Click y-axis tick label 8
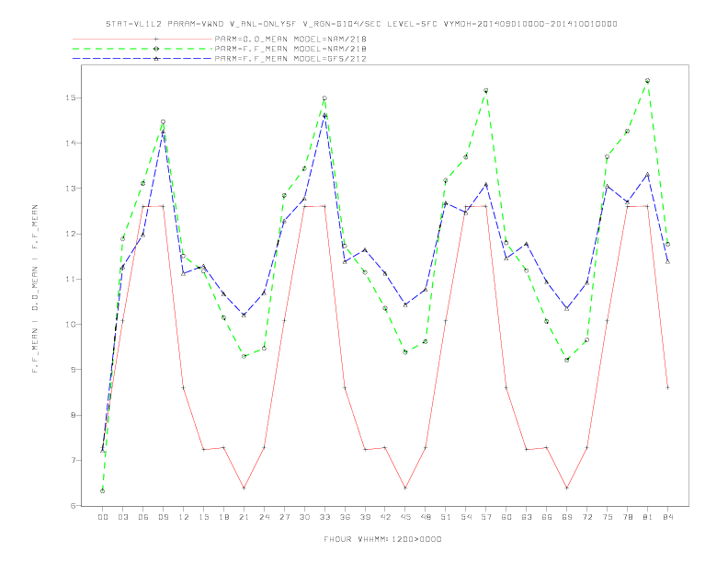 pyautogui.click(x=74, y=415)
